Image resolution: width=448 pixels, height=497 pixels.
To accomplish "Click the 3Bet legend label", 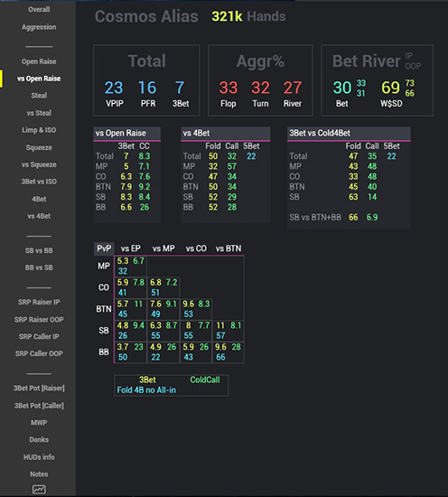I will coord(147,380).
